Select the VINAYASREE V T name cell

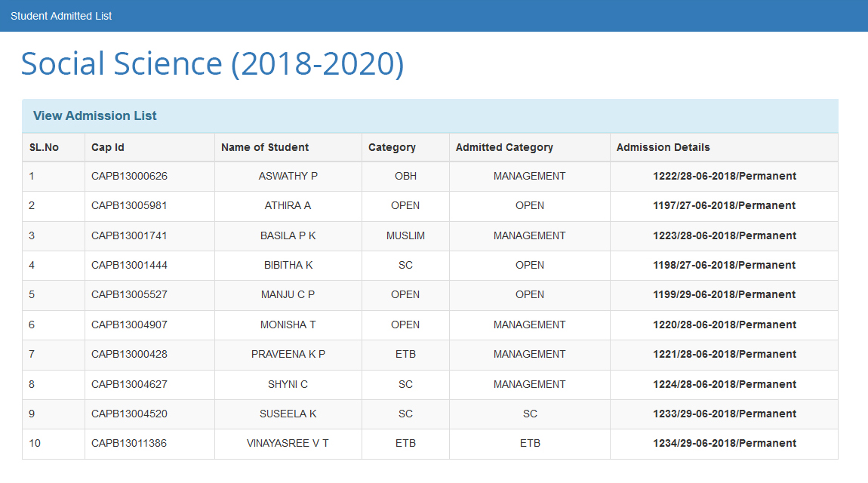click(288, 443)
